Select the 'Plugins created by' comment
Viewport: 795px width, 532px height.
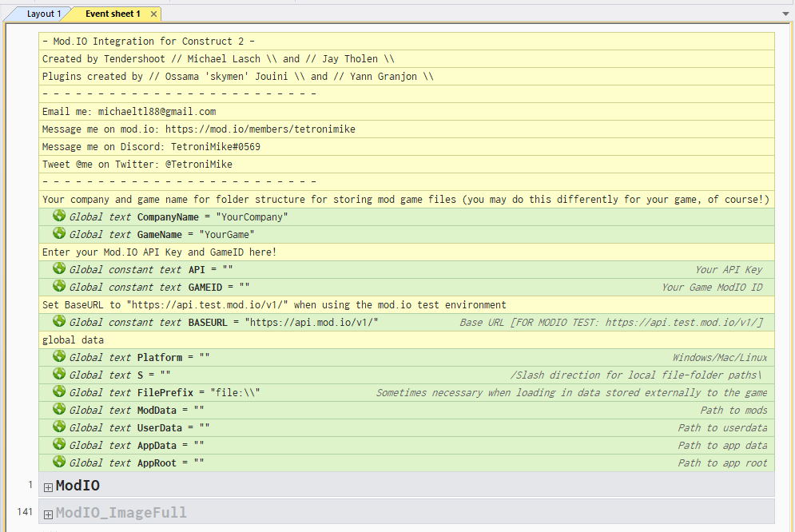407,77
